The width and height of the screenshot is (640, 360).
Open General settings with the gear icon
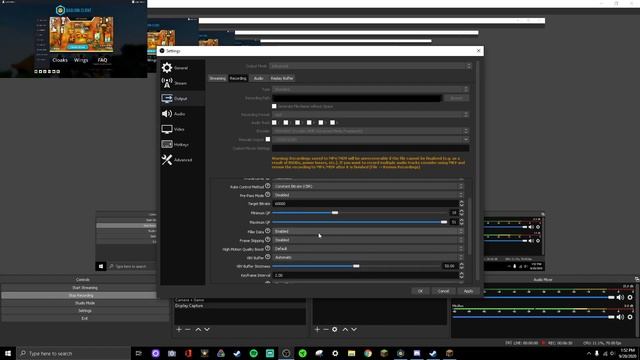click(x=167, y=67)
